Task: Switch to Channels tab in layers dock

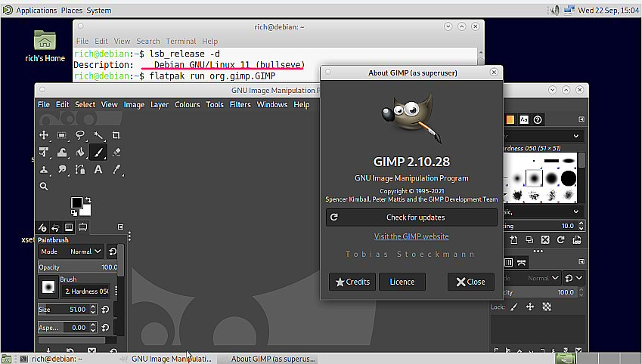Action: 508,263
